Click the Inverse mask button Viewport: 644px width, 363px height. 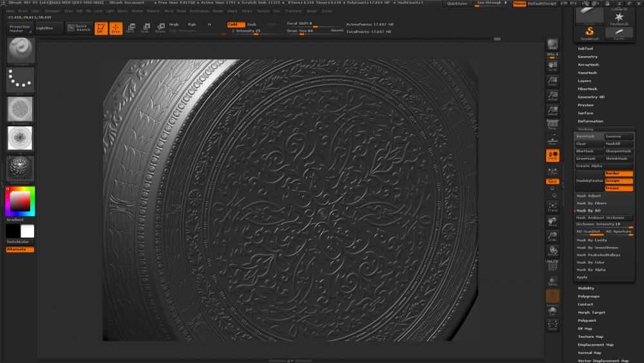tap(619, 137)
